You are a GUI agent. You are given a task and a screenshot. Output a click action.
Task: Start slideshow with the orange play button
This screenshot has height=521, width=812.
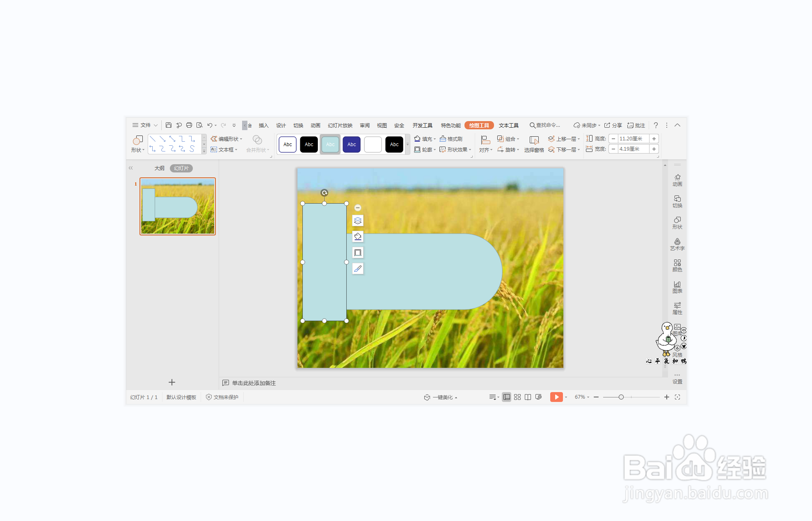556,397
